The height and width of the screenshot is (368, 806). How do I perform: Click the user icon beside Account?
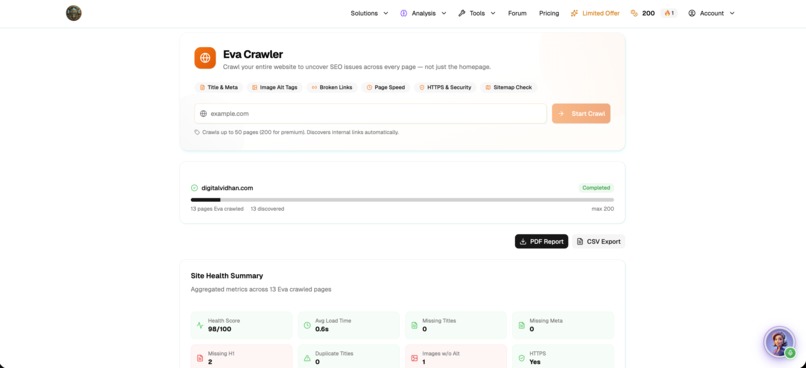[692, 13]
